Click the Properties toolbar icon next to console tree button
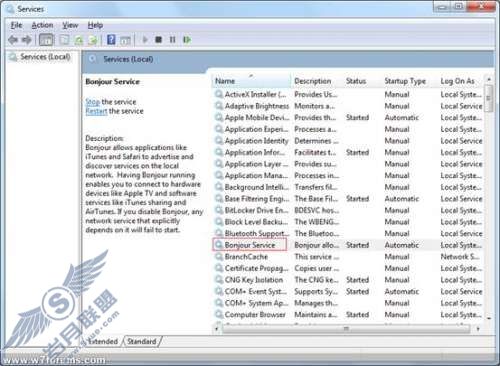Image resolution: width=500 pixels, height=366 pixels. (x=64, y=40)
